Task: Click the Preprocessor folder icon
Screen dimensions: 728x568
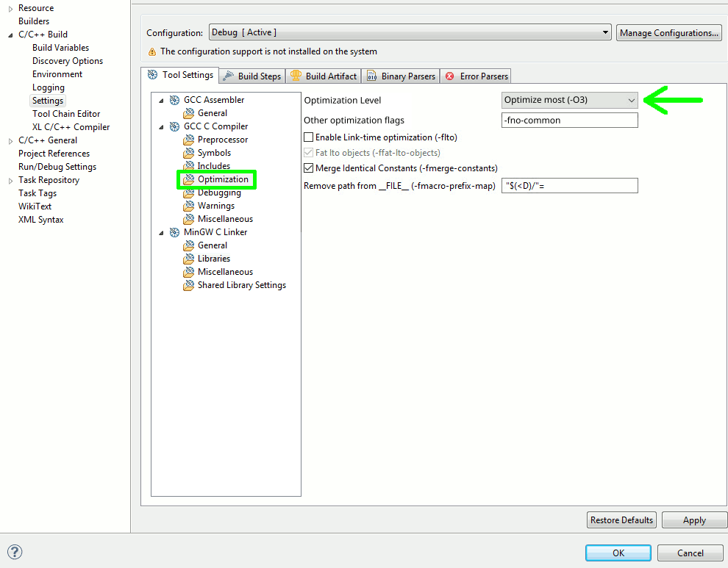Action: pyautogui.click(x=189, y=140)
